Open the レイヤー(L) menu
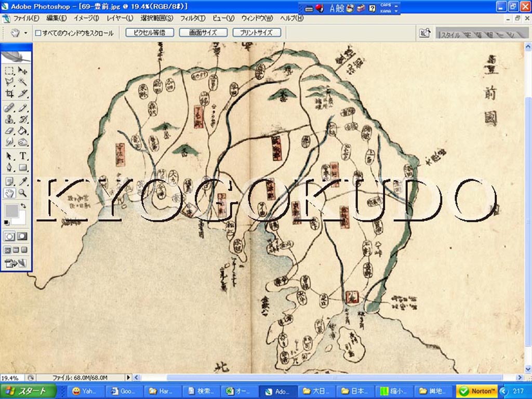 pyautogui.click(x=120, y=18)
